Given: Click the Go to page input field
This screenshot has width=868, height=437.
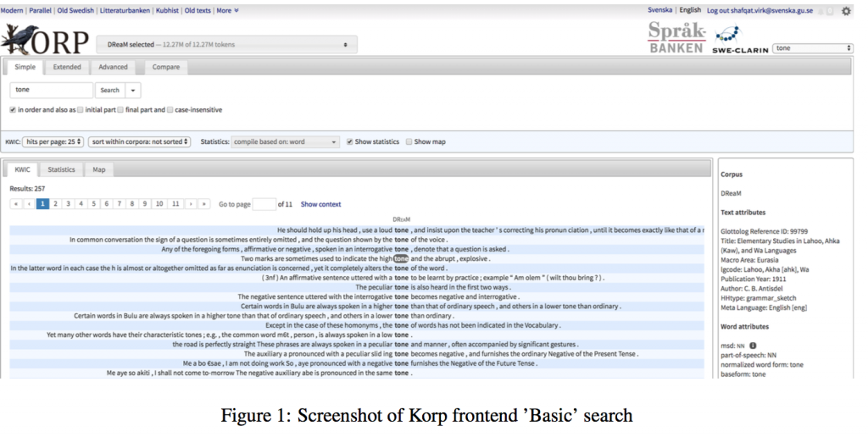Looking at the screenshot, I should pos(264,204).
